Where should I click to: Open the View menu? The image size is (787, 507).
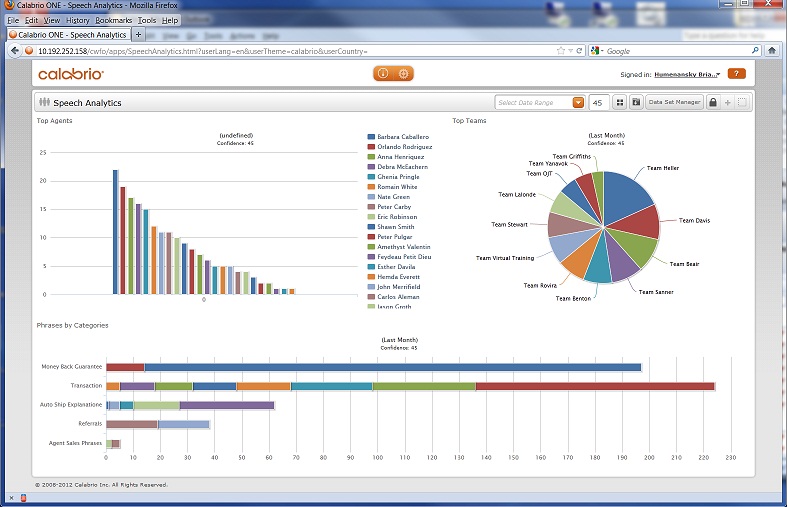(52, 20)
